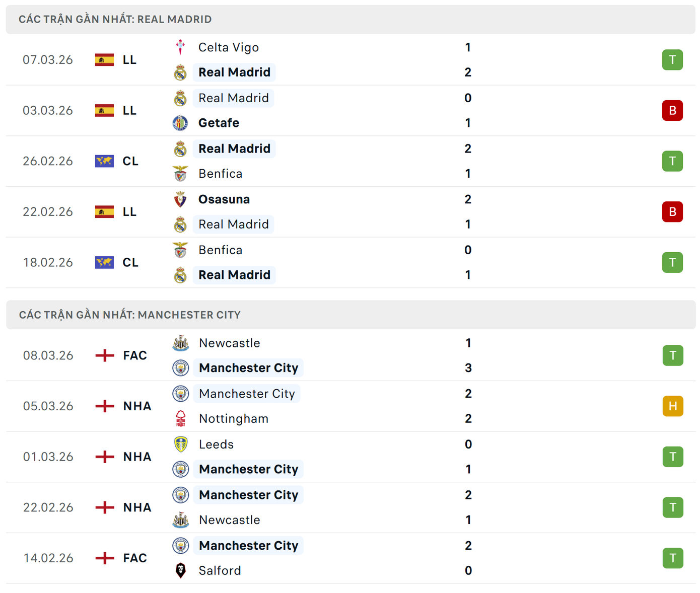Select the Manchester City crest
This screenshot has width=700, height=593.
point(180,368)
